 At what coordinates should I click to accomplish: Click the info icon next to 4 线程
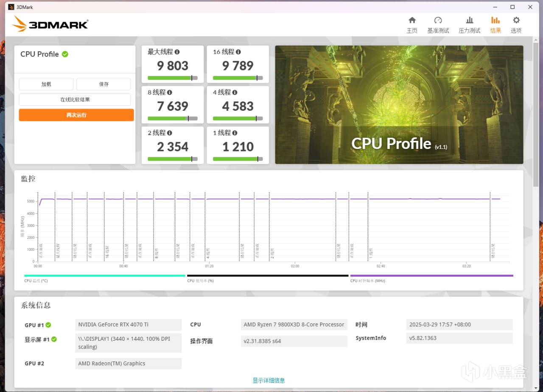[235, 92]
